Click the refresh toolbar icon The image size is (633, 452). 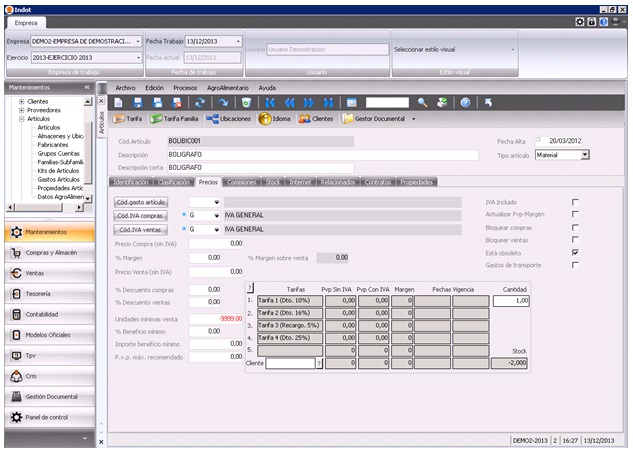(x=199, y=102)
